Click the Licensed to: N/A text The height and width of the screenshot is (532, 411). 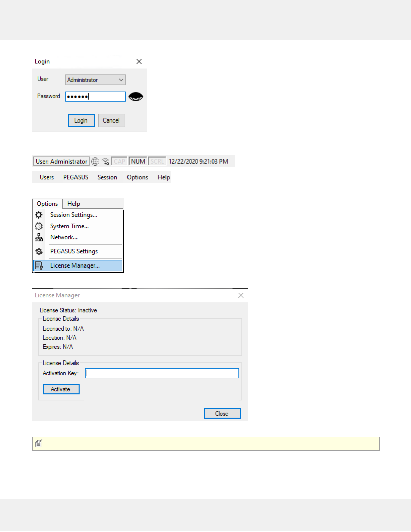(63, 329)
